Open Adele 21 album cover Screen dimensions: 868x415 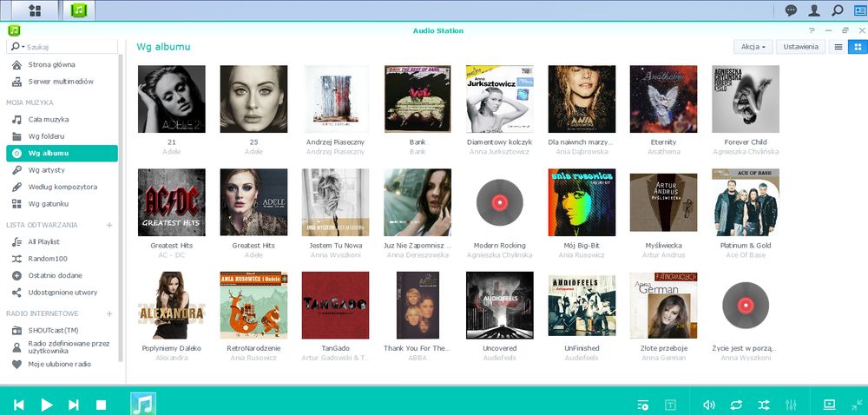[172, 99]
